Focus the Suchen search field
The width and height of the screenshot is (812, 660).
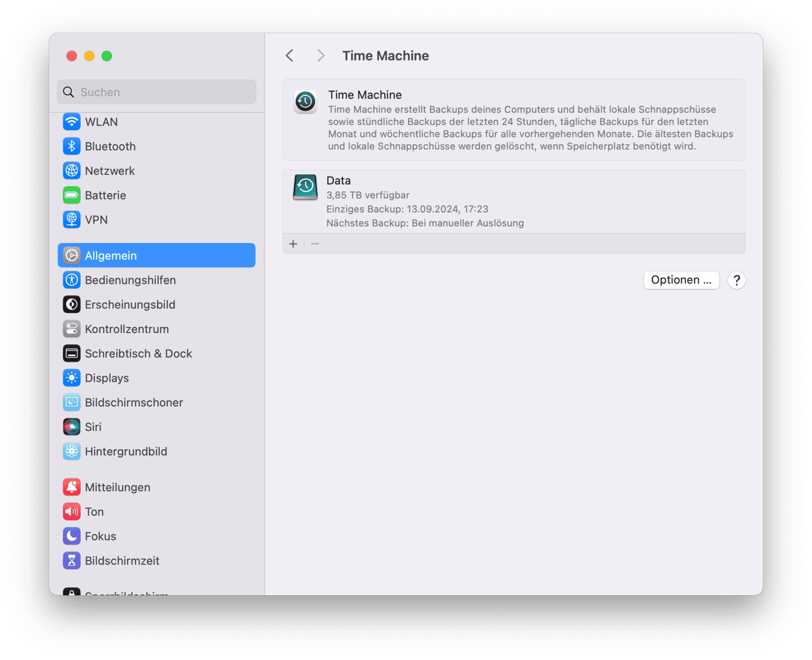click(x=156, y=92)
